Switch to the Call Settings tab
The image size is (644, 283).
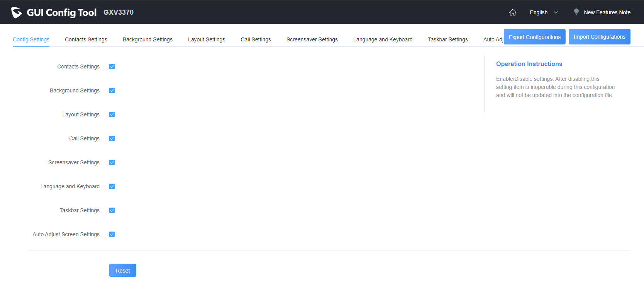click(256, 39)
